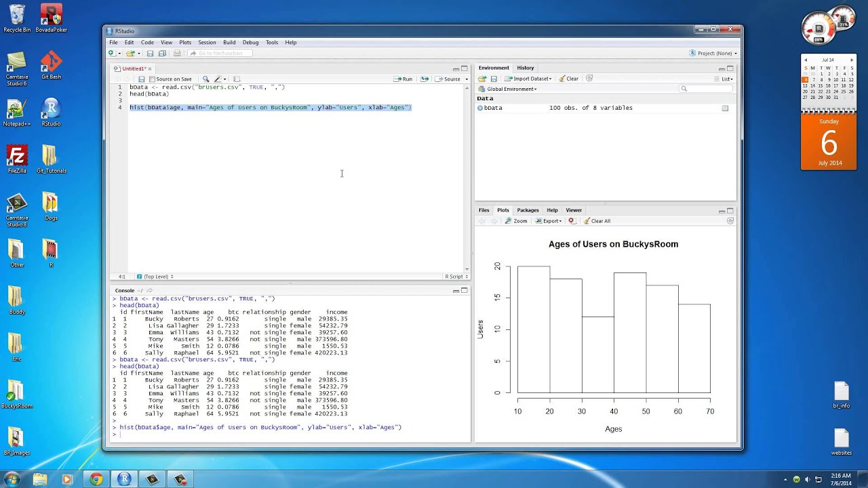Click the save icon in the editor toolbar
868x488 pixels.
141,79
